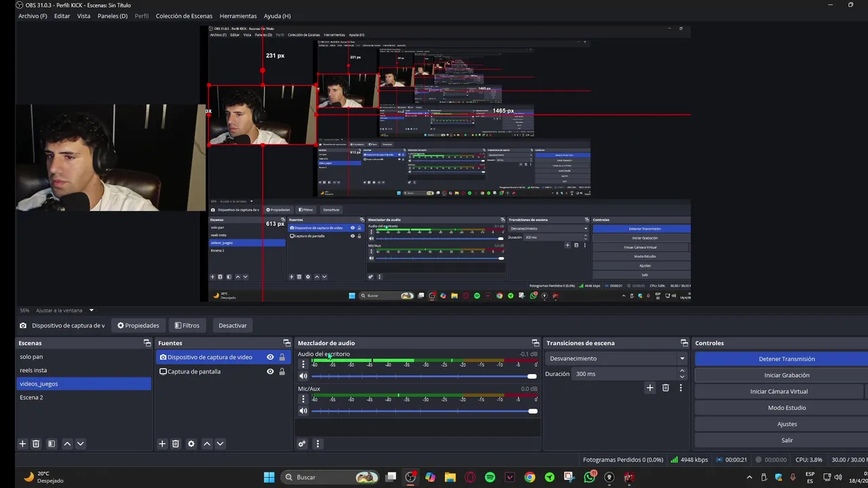
Task: Add a new scene with the plus icon
Action: (x=22, y=444)
